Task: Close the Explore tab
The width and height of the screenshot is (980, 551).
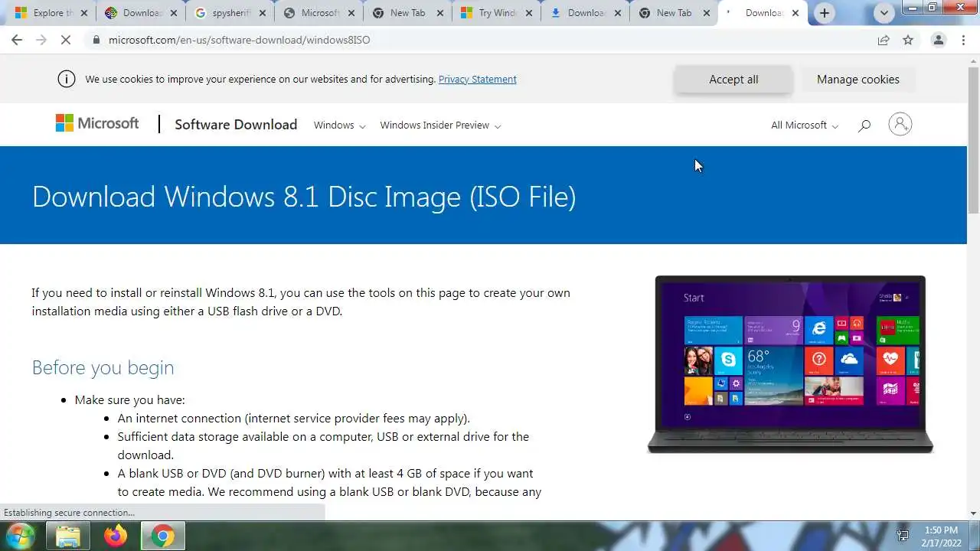Action: pos(84,13)
